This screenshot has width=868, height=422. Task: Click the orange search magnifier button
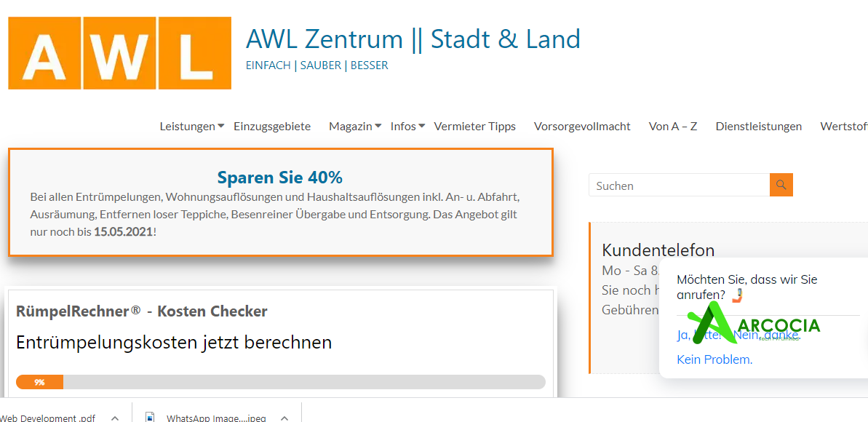coord(781,185)
